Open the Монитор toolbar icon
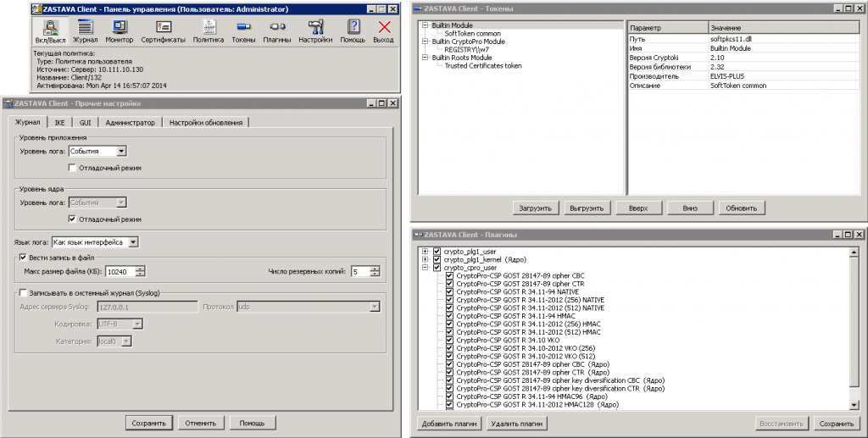 point(120,31)
